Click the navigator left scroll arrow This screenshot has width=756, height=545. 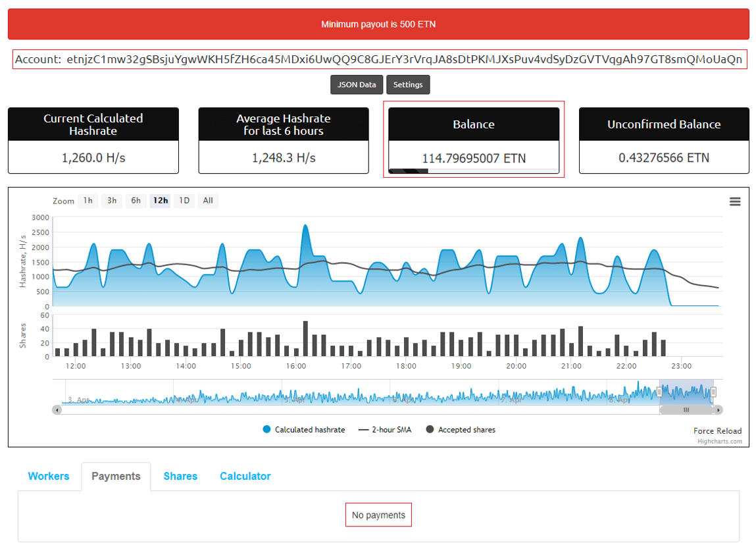57,410
